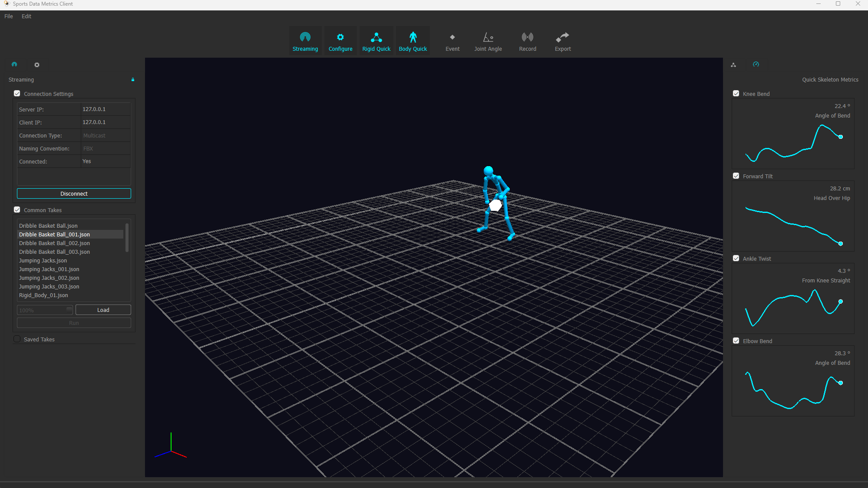Open the File menu
This screenshot has width=868, height=488.
pos(9,16)
